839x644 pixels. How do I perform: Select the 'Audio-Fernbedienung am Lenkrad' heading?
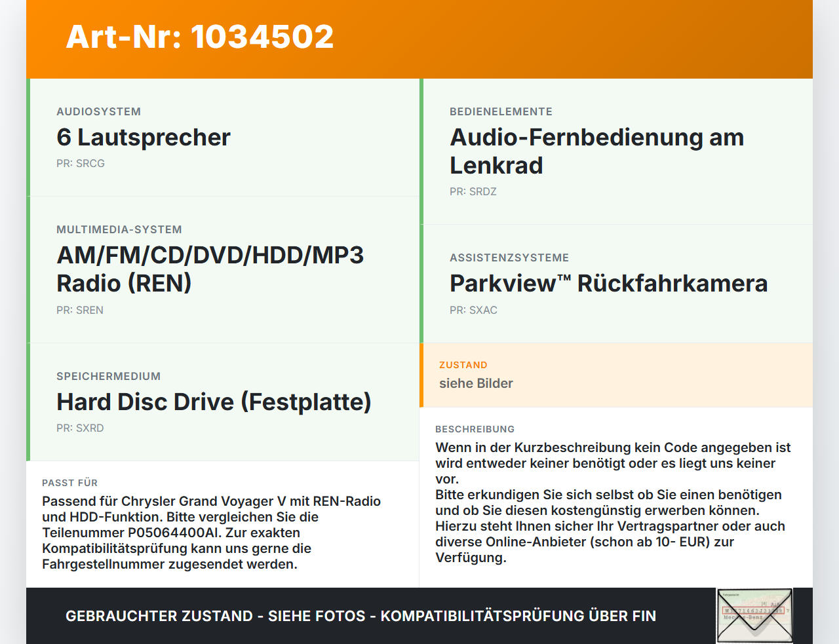point(596,151)
